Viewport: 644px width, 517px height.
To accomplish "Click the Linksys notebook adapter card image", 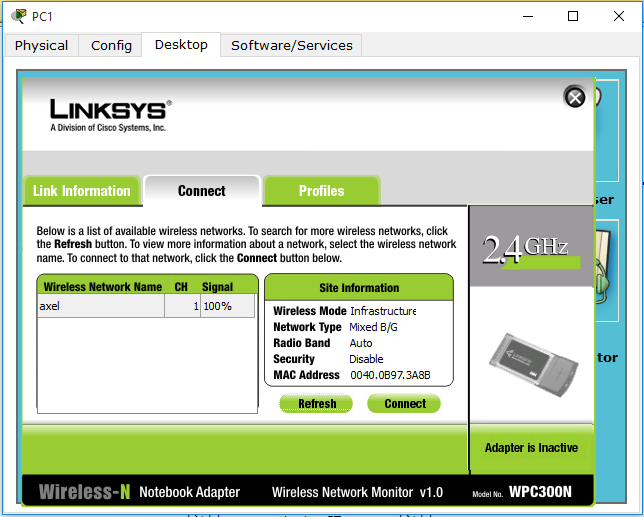I will pyautogui.click(x=533, y=365).
